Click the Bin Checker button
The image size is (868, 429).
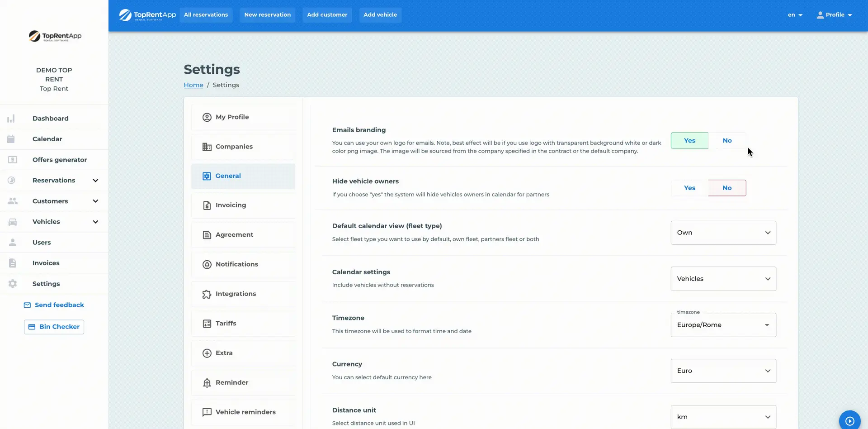[54, 327]
